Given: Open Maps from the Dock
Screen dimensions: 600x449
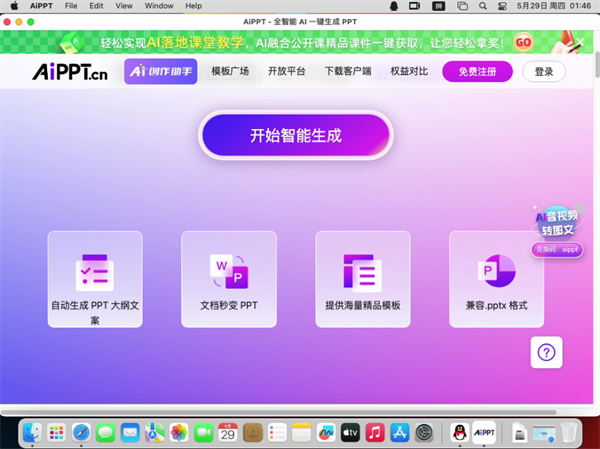Looking at the screenshot, I should (x=155, y=433).
